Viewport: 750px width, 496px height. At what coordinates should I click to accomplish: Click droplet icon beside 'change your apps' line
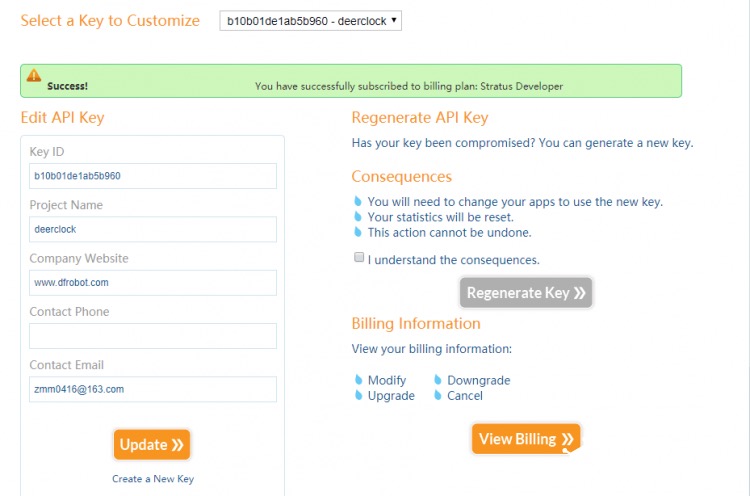point(357,201)
